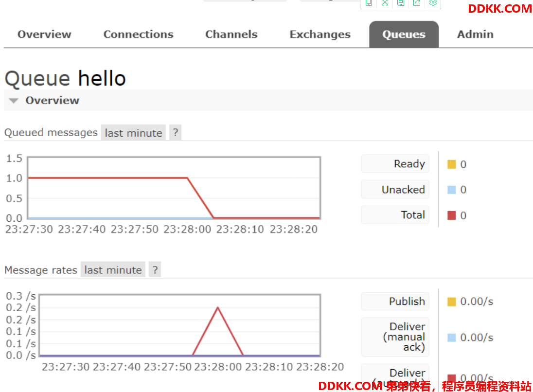This screenshot has height=392, width=533.
Task: Click the save floppy disk icon
Action: click(401, 3)
